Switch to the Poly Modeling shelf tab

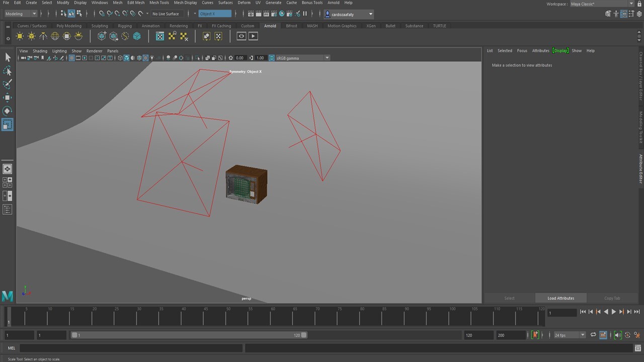(69, 26)
